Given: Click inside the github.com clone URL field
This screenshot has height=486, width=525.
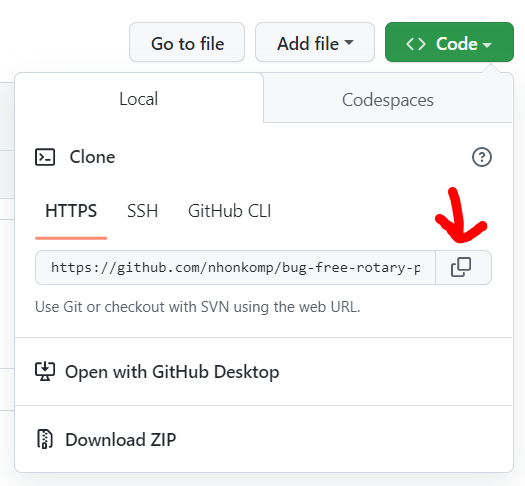Looking at the screenshot, I should coord(235,267).
